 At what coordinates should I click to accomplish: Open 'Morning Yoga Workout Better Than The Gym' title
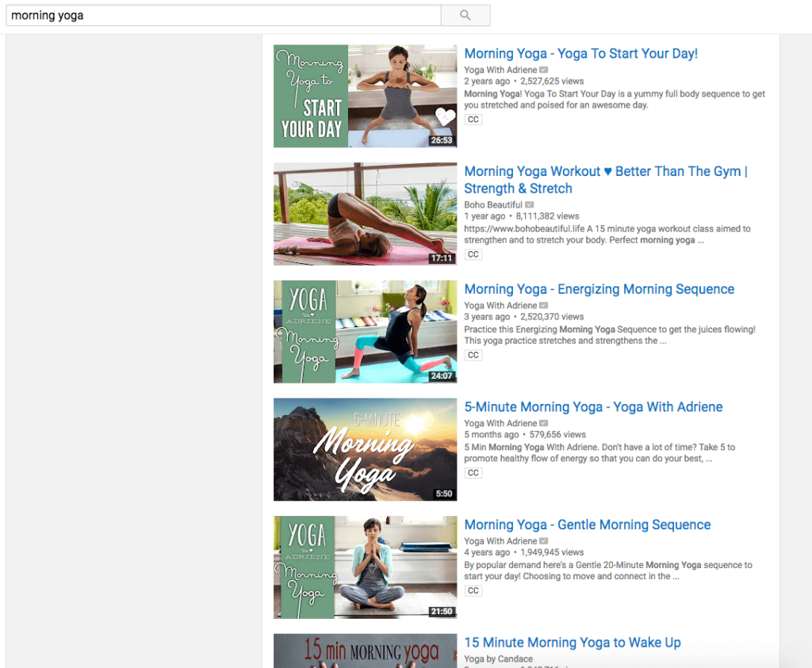click(x=606, y=180)
